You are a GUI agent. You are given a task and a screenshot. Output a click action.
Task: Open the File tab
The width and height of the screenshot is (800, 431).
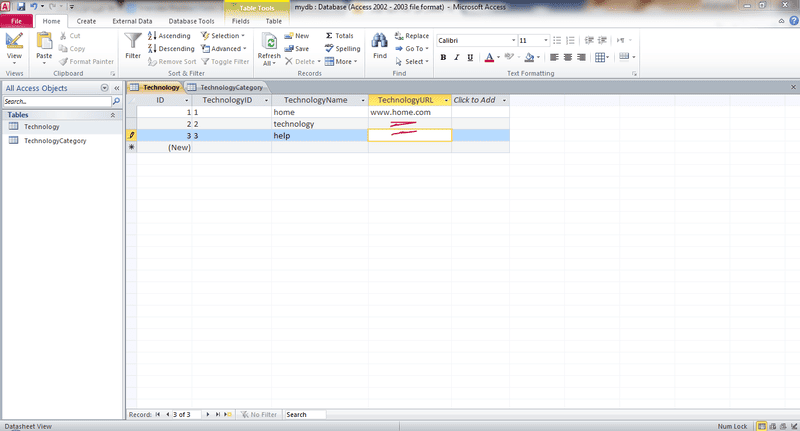(16, 21)
